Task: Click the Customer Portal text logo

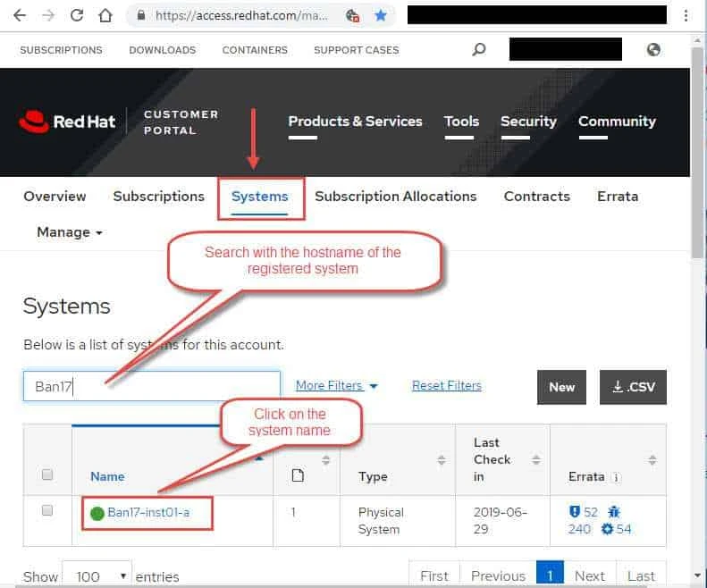Action: 181,122
